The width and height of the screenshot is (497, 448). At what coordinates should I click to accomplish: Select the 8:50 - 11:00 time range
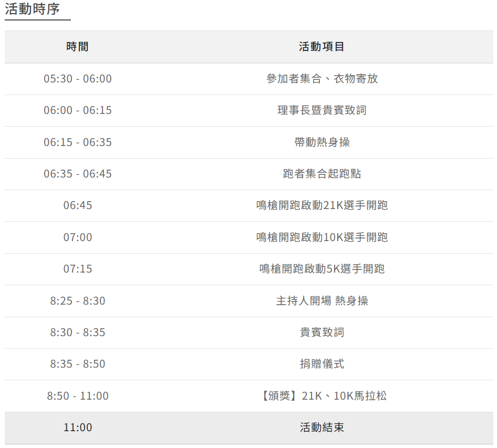[78, 396]
